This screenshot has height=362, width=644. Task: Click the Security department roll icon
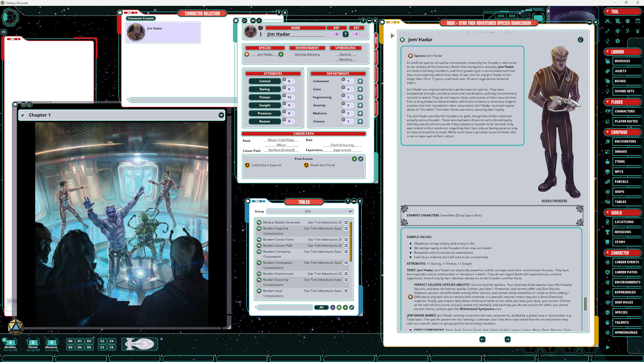tap(360, 106)
